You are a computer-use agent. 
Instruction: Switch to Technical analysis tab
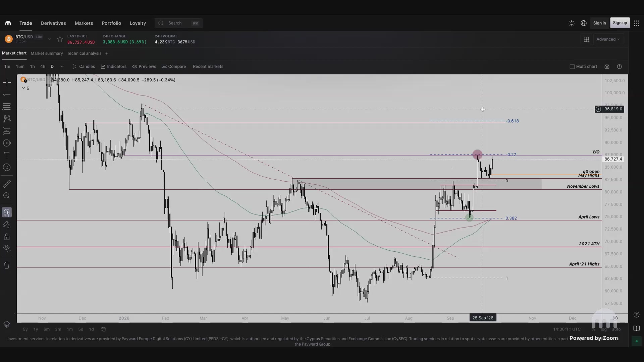(x=84, y=54)
